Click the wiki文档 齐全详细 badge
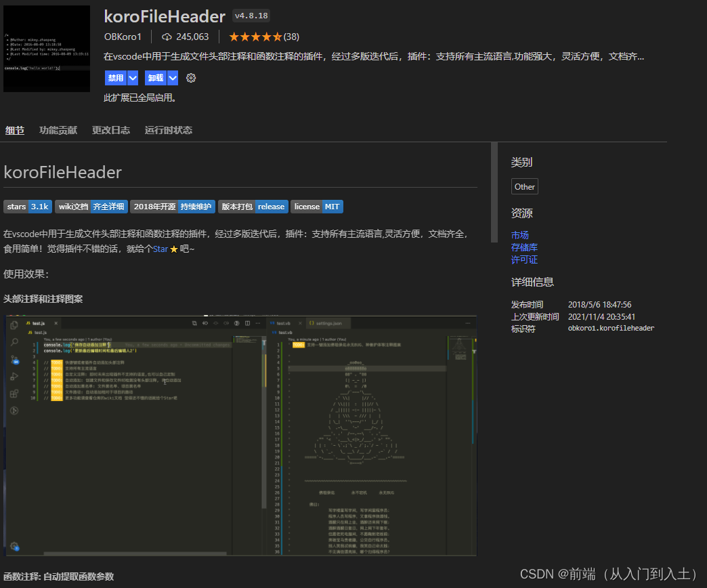Screen dimensions: 707x588 point(91,207)
